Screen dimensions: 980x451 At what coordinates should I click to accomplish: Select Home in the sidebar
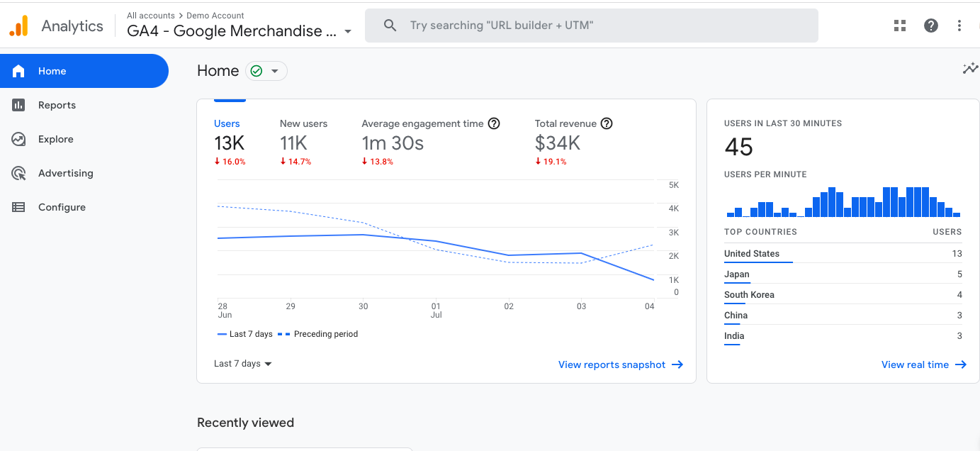point(84,71)
